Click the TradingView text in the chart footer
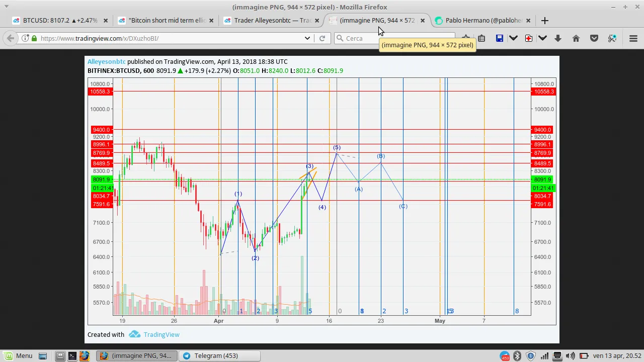Screen dimensions: 644x362 (162, 334)
